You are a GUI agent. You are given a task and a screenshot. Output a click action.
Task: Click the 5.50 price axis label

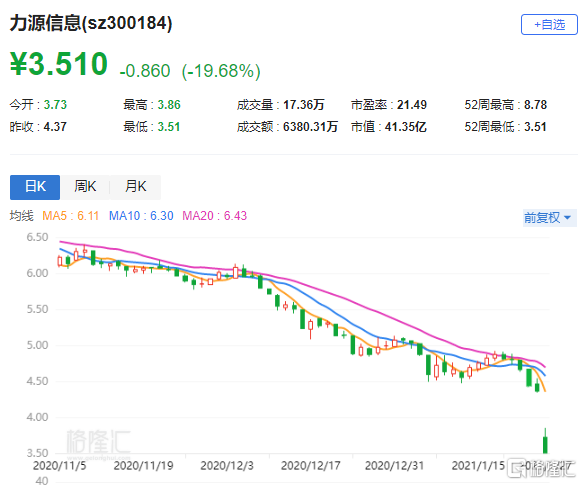tap(37, 309)
